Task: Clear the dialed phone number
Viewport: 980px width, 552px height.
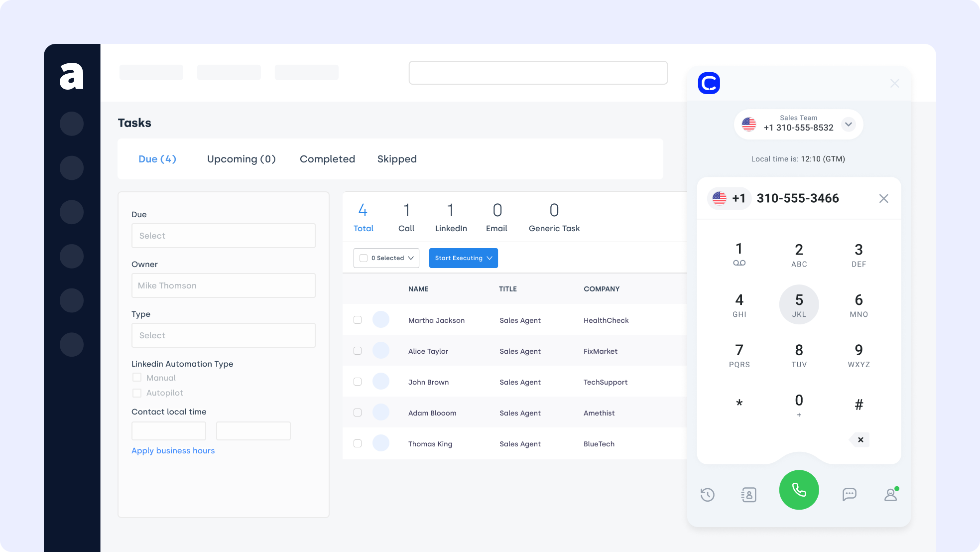Action: (x=883, y=199)
